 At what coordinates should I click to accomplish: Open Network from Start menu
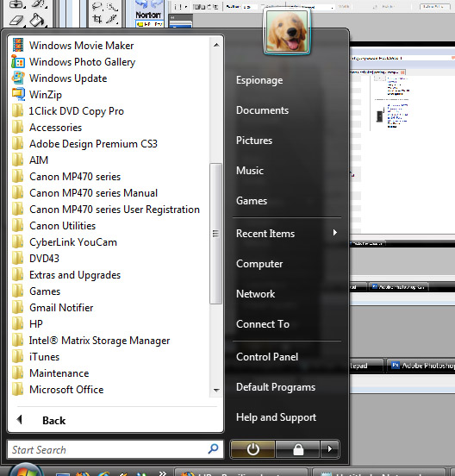pyautogui.click(x=255, y=293)
